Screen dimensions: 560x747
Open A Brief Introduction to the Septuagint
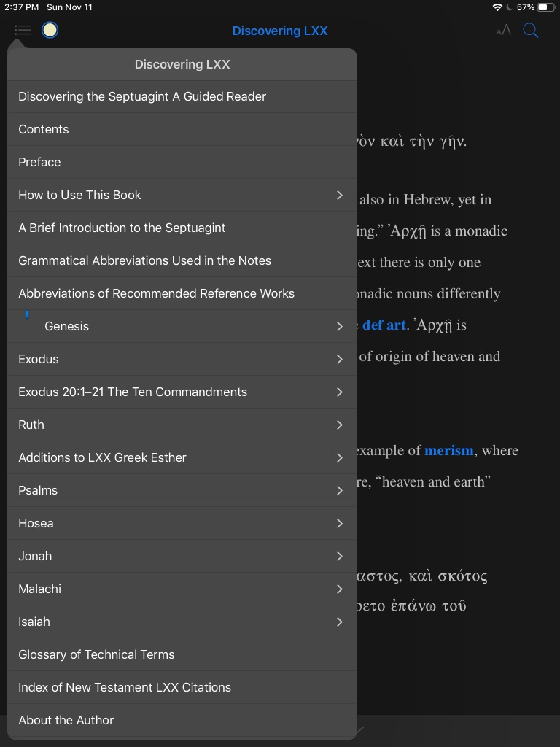[x=122, y=228]
